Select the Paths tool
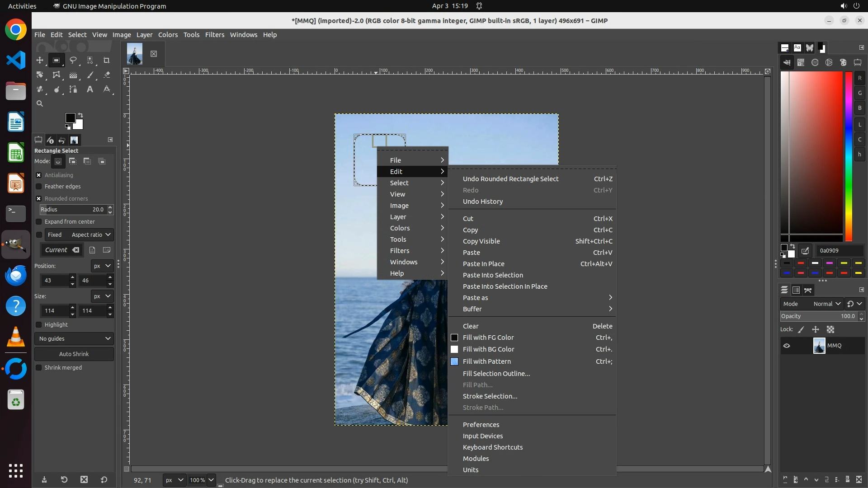 (x=73, y=89)
